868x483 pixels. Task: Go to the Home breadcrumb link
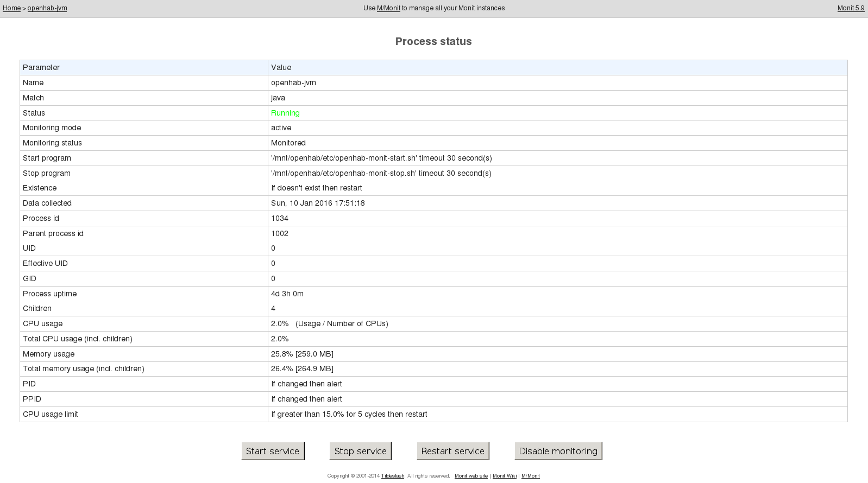tap(11, 8)
